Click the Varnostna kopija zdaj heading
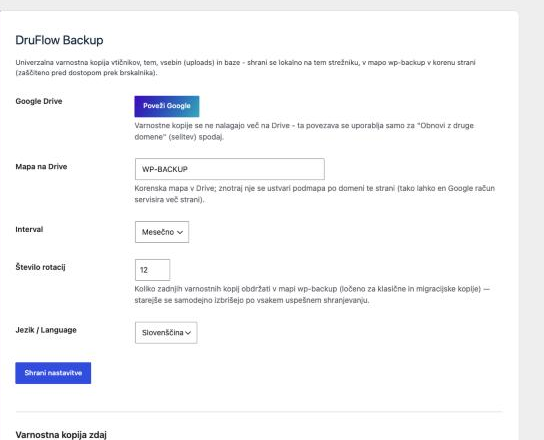 61,435
